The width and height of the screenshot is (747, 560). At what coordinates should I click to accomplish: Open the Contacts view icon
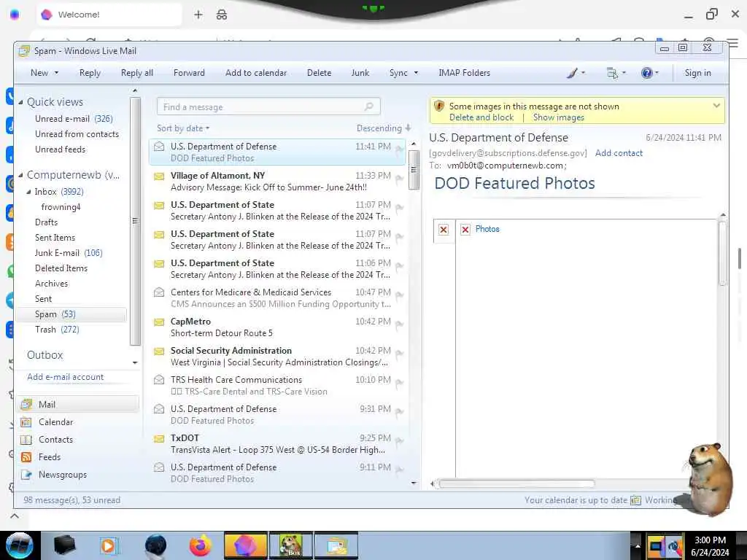point(26,440)
